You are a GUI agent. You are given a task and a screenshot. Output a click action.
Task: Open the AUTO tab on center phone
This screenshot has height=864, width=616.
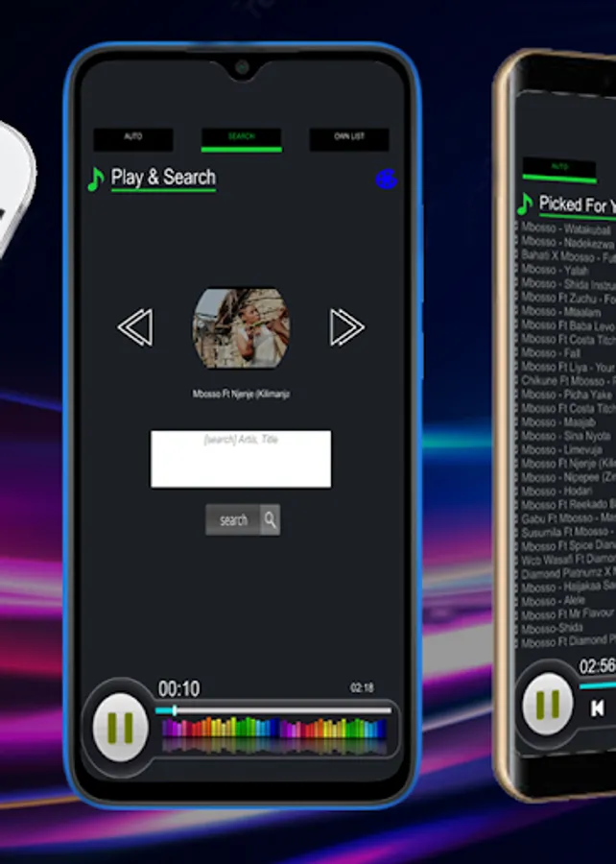click(x=133, y=139)
